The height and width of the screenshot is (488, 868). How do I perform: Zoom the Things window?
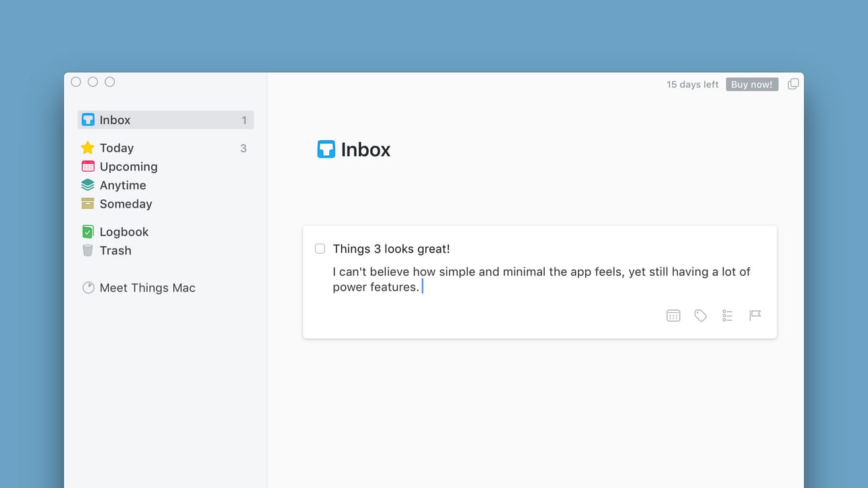point(110,82)
